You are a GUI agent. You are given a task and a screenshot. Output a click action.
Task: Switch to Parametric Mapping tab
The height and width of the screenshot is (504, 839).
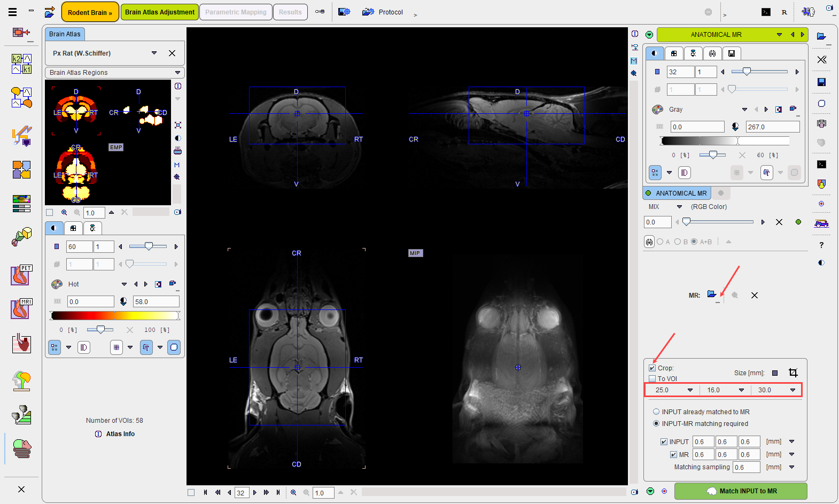[x=236, y=12]
